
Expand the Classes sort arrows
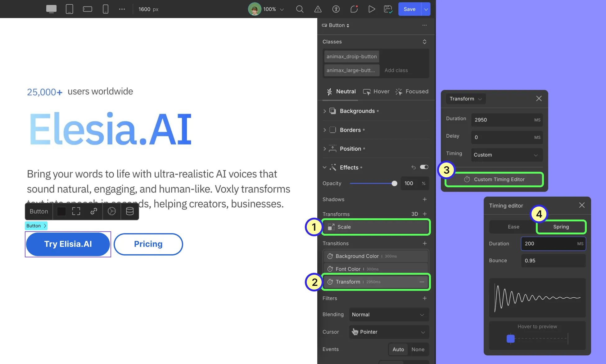424,42
